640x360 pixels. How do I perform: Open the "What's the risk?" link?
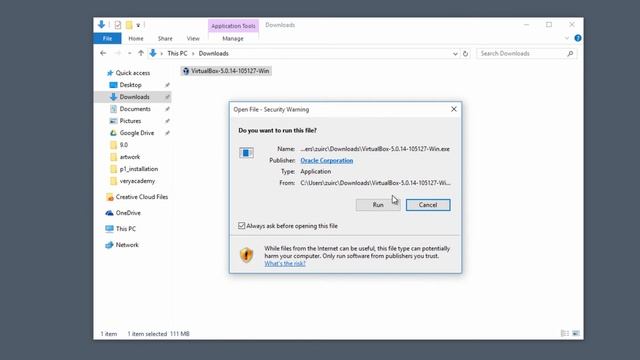285,264
